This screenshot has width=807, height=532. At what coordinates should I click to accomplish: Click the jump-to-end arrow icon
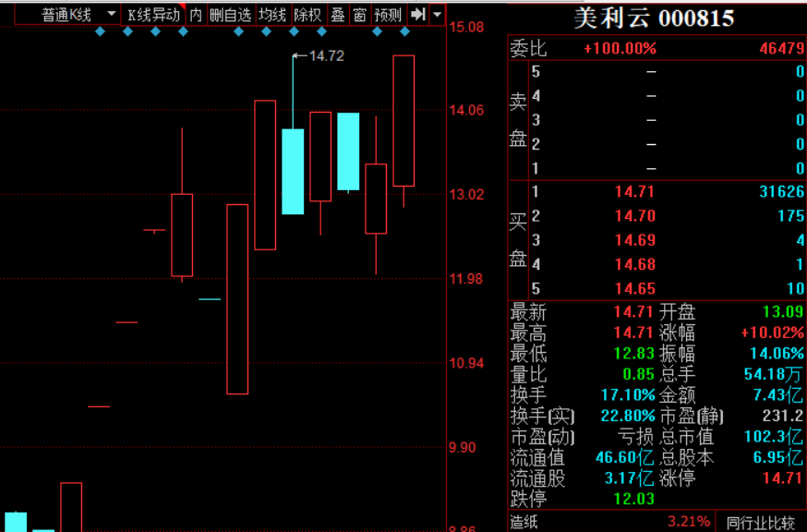(x=417, y=15)
